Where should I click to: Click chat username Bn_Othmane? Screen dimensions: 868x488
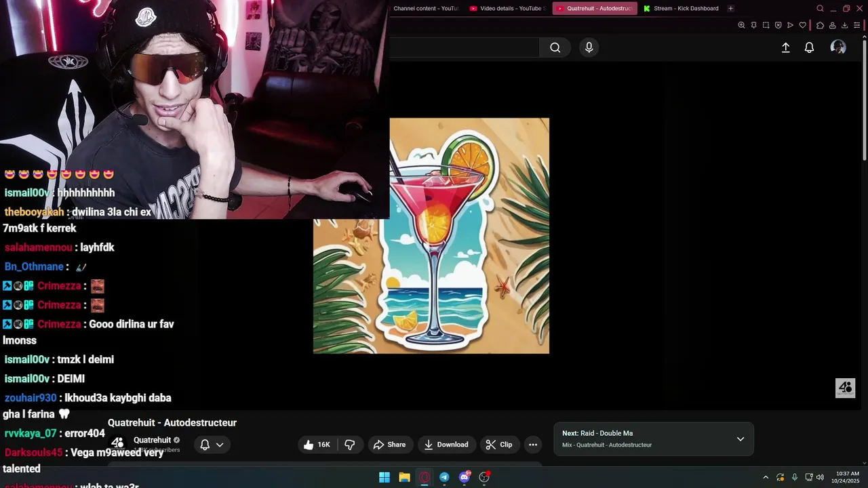34,267
